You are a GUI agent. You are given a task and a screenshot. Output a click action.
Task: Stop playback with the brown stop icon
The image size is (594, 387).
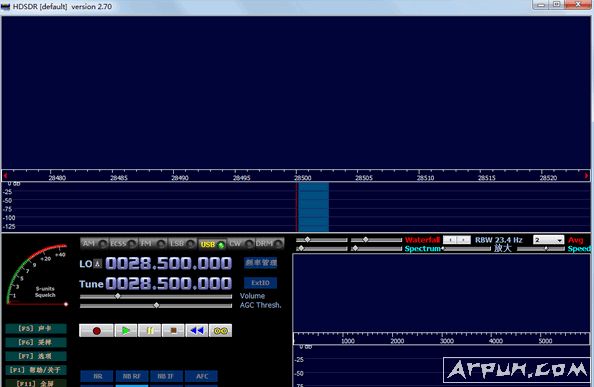point(173,331)
